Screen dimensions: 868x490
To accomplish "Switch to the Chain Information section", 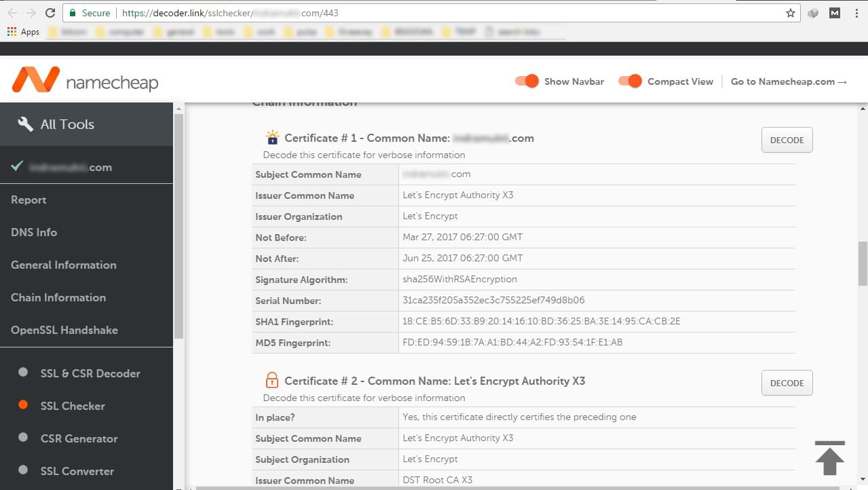I will (x=58, y=297).
